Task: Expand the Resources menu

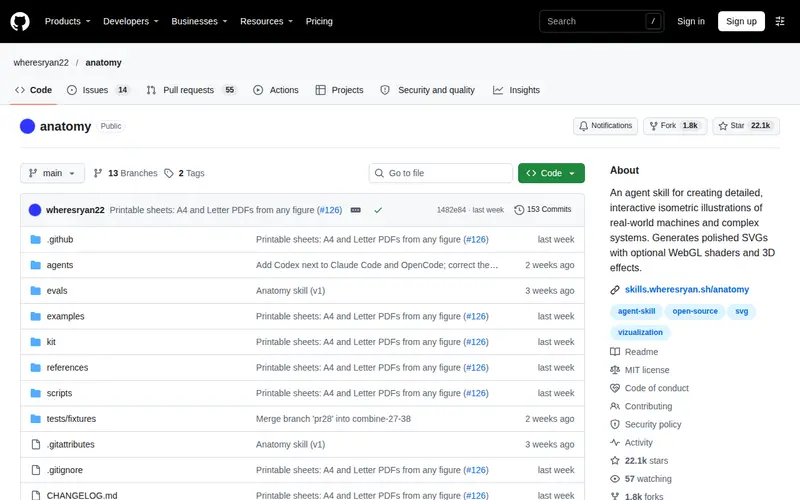Action: click(x=266, y=21)
